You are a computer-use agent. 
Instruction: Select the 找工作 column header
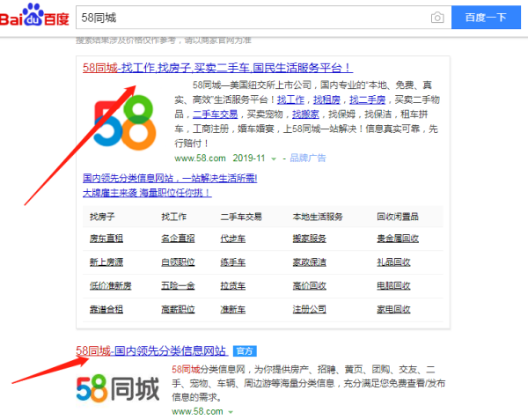pyautogui.click(x=173, y=217)
